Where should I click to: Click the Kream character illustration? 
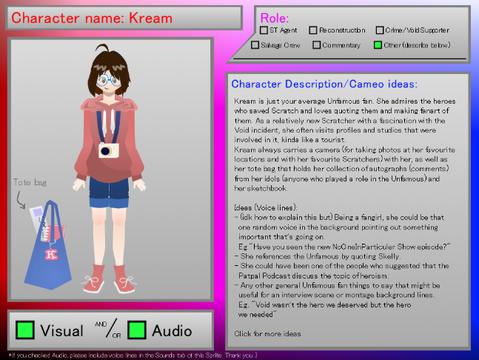tap(109, 168)
